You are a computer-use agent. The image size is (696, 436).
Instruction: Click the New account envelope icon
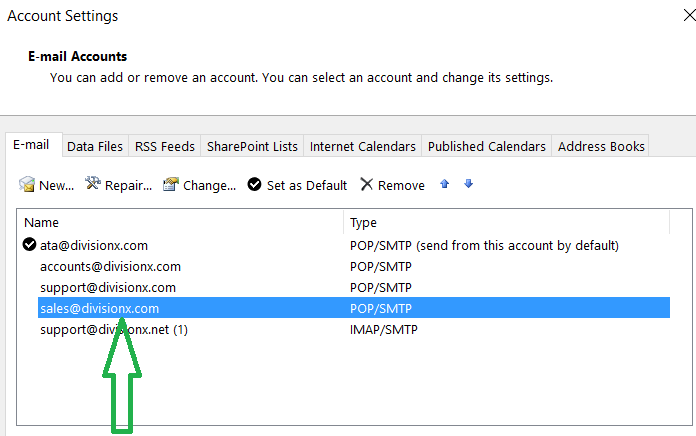27,185
